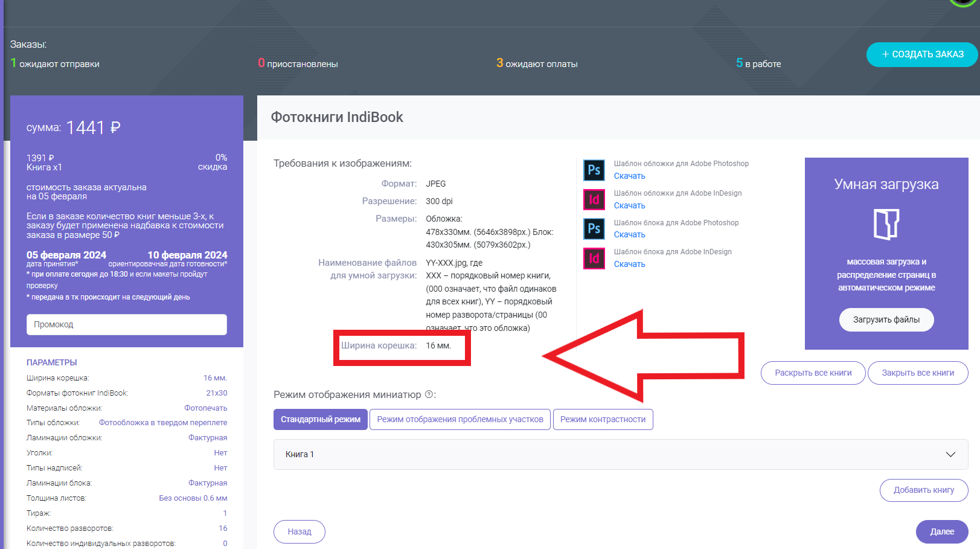Click Далее to proceed
This screenshot has width=980, height=549.
(x=941, y=531)
